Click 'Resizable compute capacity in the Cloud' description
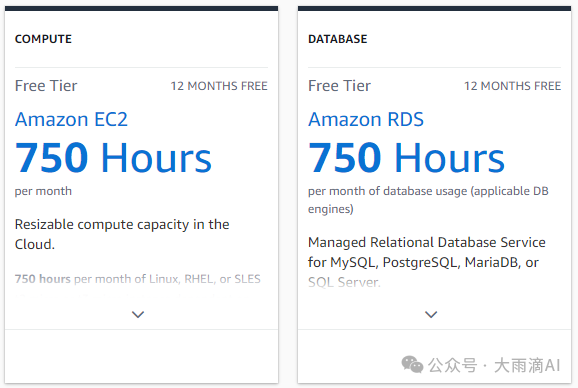578x388 pixels. point(122,234)
